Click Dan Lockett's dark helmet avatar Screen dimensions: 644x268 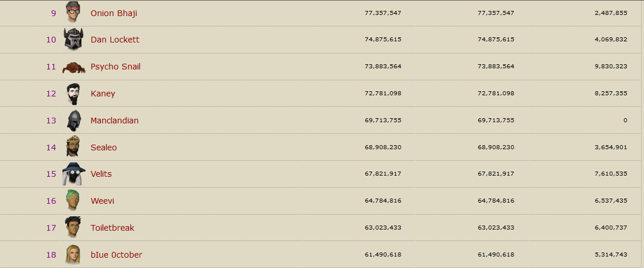(73, 40)
